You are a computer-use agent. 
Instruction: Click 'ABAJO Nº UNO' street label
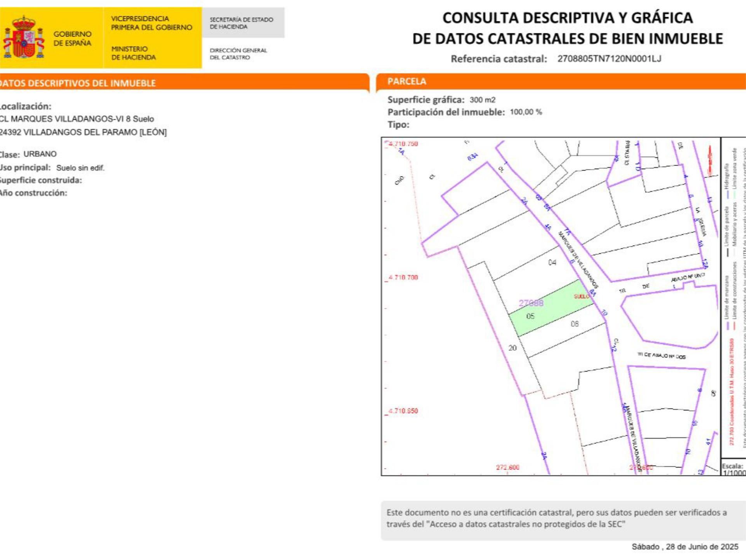pos(688,278)
